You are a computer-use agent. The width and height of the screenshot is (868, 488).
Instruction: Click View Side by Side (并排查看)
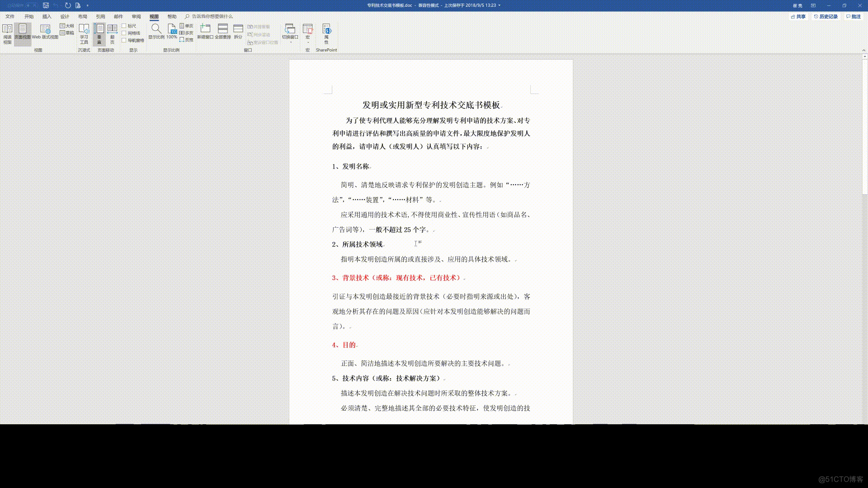point(259,27)
